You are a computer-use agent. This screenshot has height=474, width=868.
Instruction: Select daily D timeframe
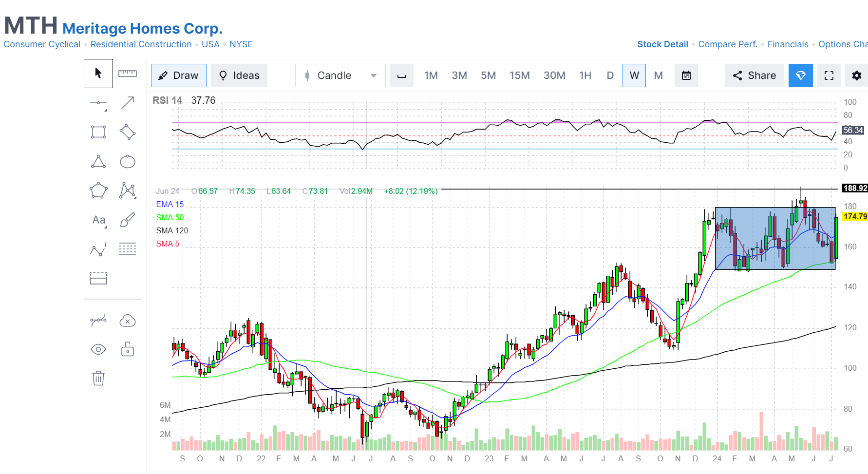[x=610, y=76]
